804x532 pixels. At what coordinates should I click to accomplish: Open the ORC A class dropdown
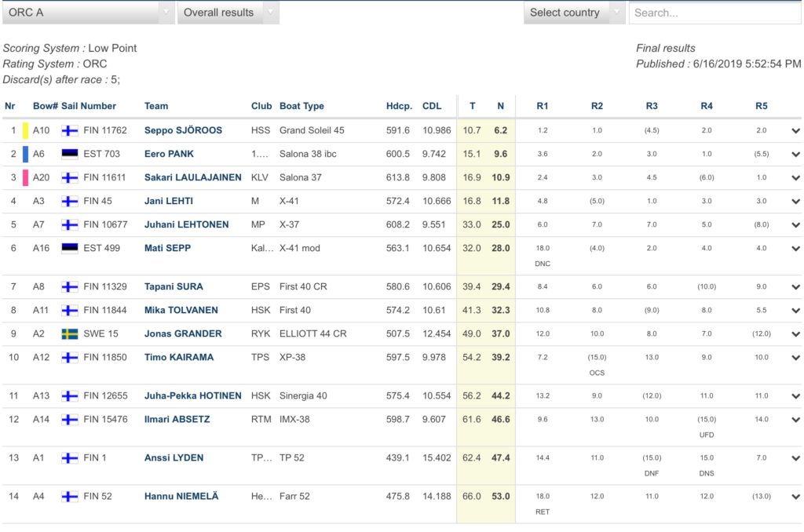(x=88, y=13)
